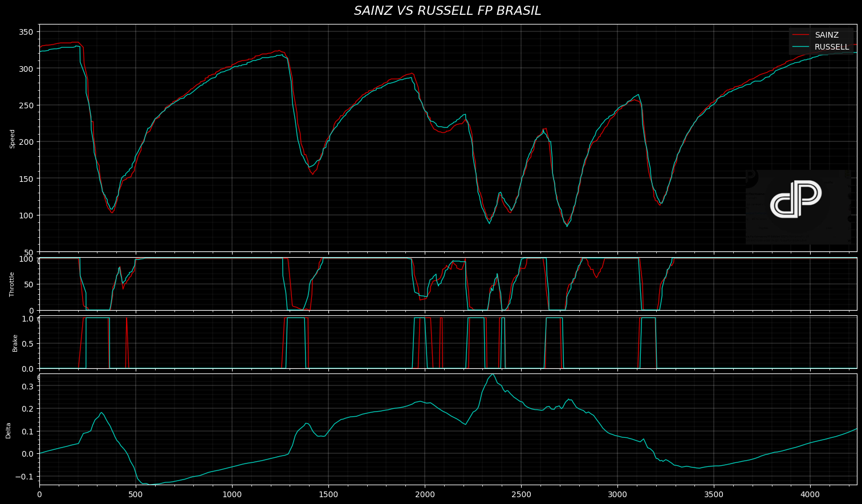This screenshot has width=862, height=504.
Task: Click the 2000 distance tick label
Action: [425, 494]
